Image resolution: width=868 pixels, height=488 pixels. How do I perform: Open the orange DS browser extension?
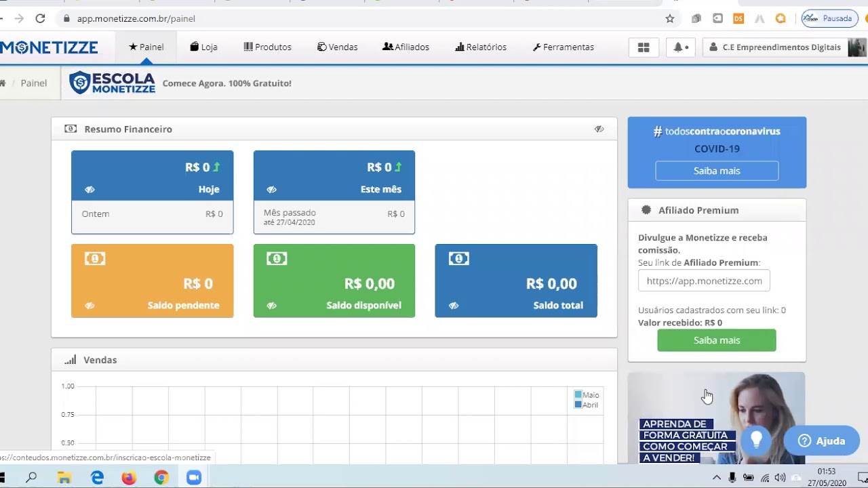tap(738, 18)
